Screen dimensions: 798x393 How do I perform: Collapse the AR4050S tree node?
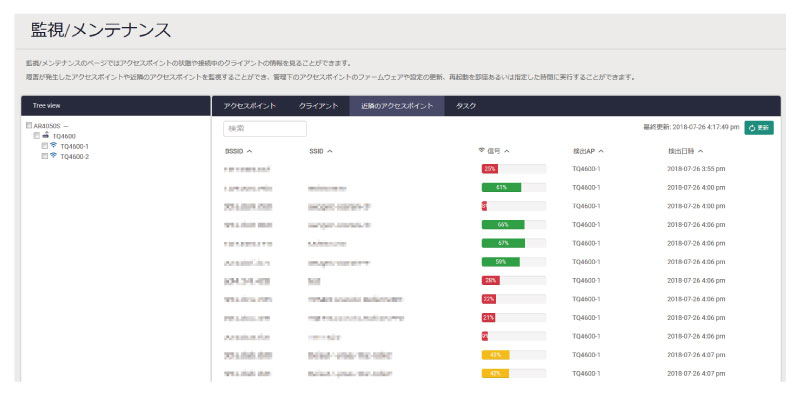(x=66, y=126)
